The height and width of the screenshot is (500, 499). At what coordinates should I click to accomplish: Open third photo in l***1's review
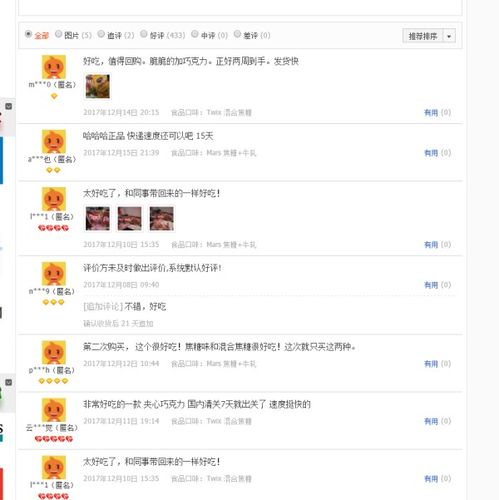(162, 218)
